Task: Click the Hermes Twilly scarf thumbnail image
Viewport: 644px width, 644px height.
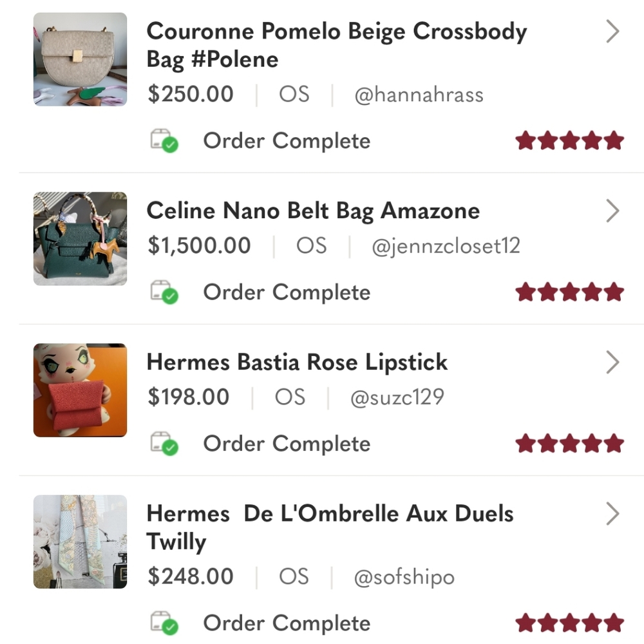Action: (x=80, y=542)
